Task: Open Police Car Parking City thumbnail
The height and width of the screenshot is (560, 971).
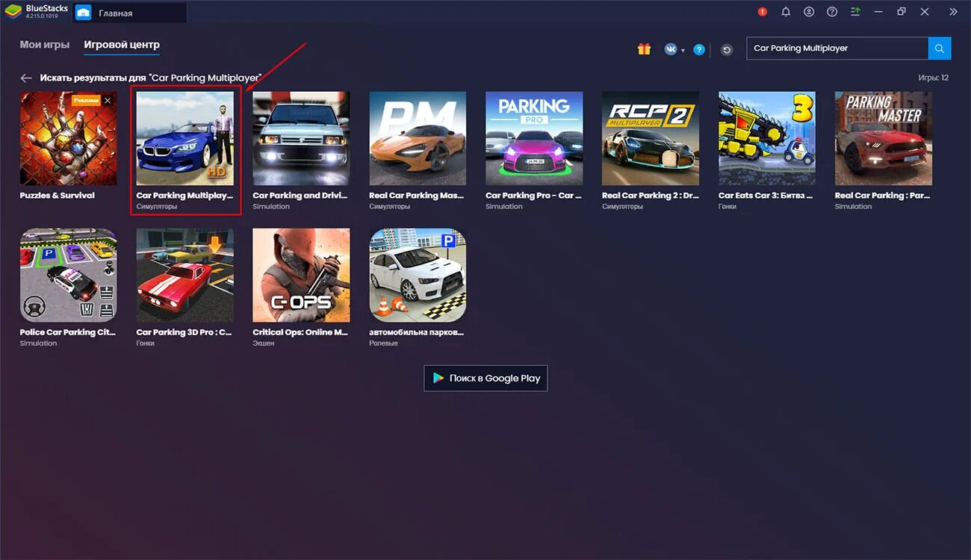Action: coord(68,276)
